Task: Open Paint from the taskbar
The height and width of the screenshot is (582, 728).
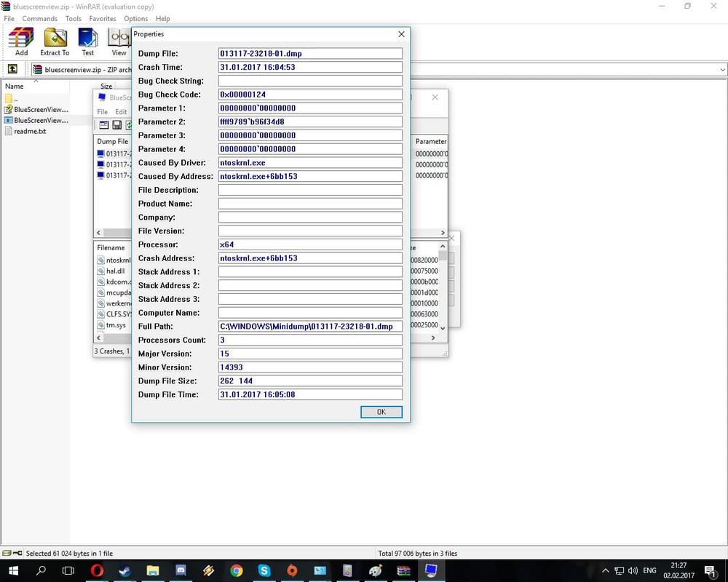Action: click(x=376, y=570)
